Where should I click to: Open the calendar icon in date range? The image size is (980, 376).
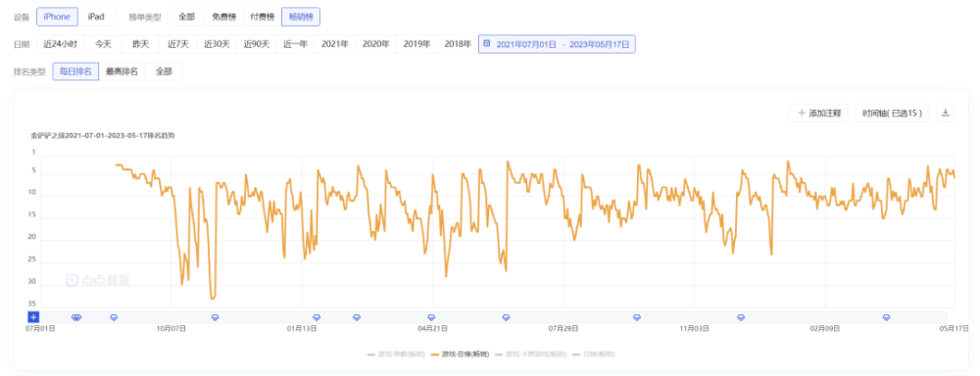tap(487, 44)
